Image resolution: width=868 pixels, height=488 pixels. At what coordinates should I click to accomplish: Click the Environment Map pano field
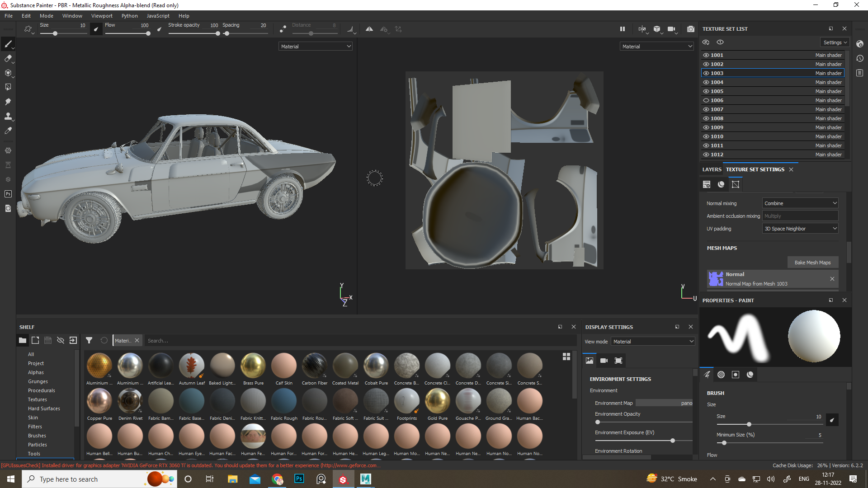click(664, 403)
